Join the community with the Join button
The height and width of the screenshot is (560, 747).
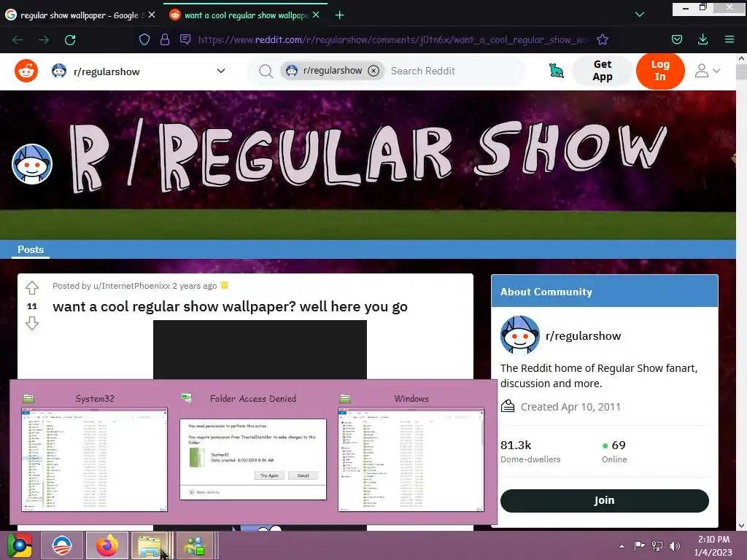pyautogui.click(x=604, y=500)
